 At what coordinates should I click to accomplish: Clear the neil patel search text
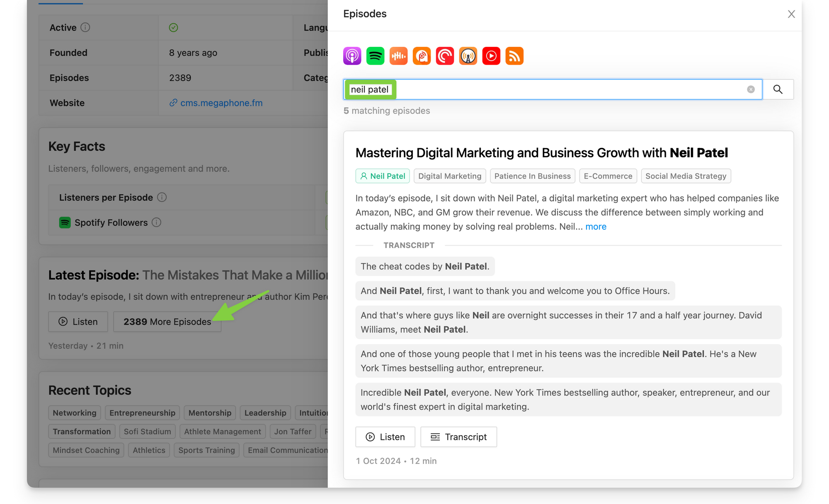tap(751, 89)
